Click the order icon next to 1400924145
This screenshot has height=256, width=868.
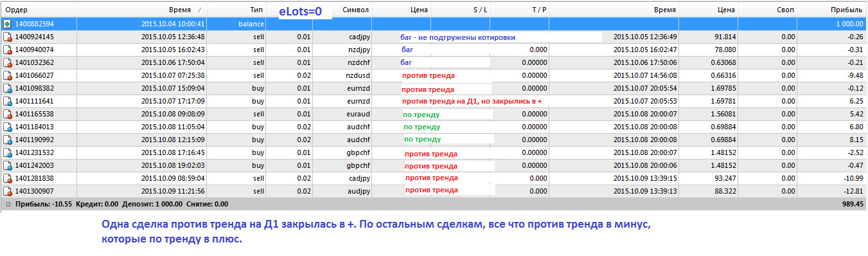[x=7, y=37]
